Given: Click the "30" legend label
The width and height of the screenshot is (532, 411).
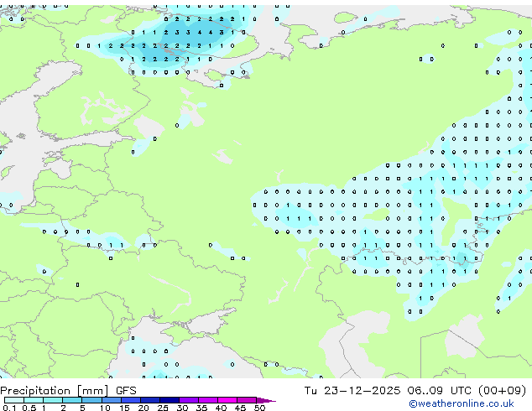Looking at the screenshot, I should point(182,408).
